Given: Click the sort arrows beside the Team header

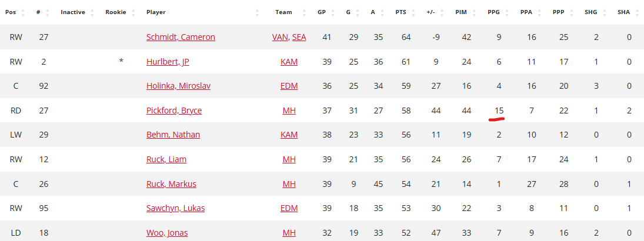Looking at the screenshot, I should click(304, 12).
